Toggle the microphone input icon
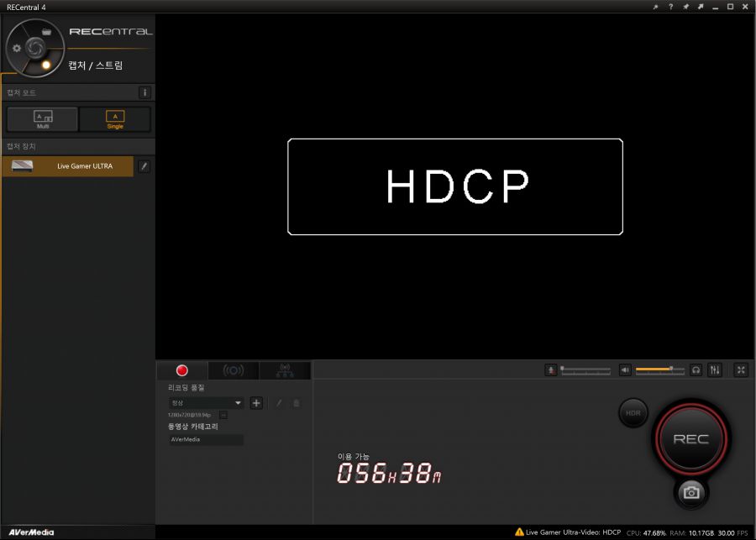 click(x=550, y=370)
